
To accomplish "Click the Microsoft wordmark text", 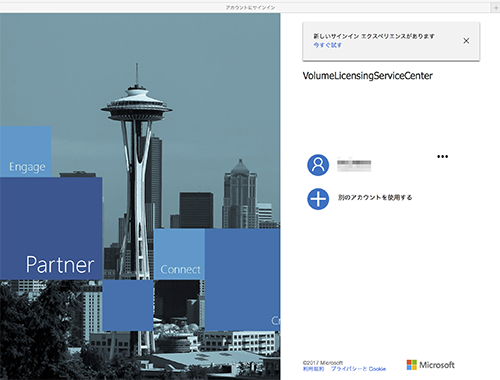I will click(x=437, y=365).
